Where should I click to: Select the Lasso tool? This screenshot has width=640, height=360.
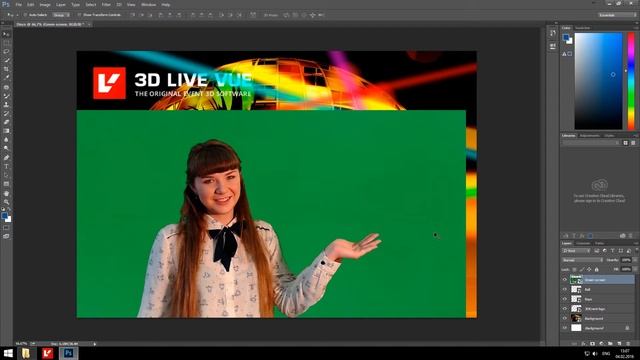(6, 51)
